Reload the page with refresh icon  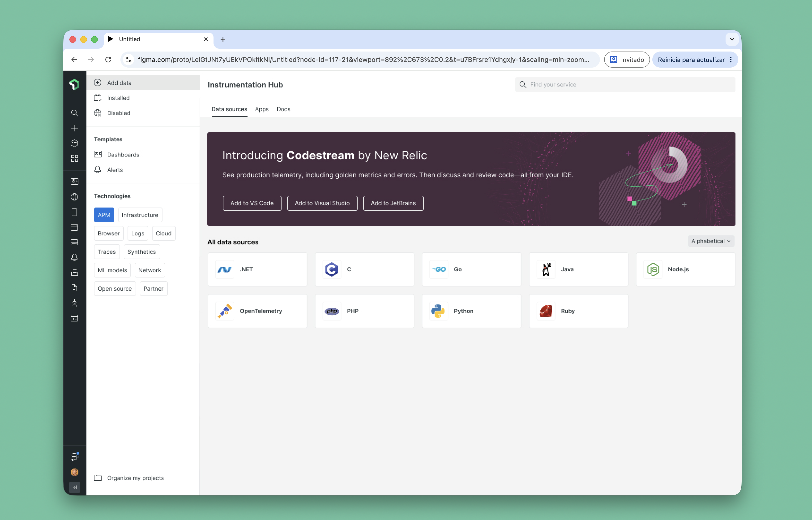pyautogui.click(x=108, y=60)
